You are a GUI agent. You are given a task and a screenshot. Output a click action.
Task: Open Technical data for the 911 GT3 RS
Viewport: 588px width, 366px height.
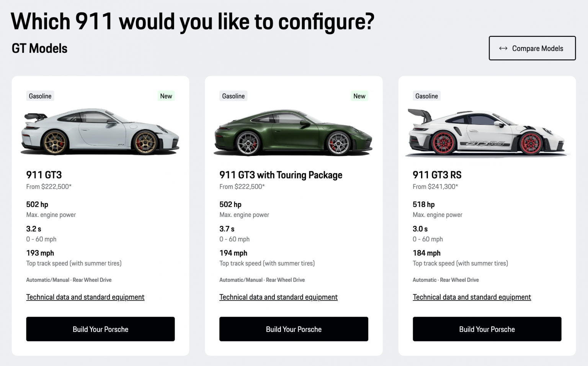pyautogui.click(x=472, y=297)
